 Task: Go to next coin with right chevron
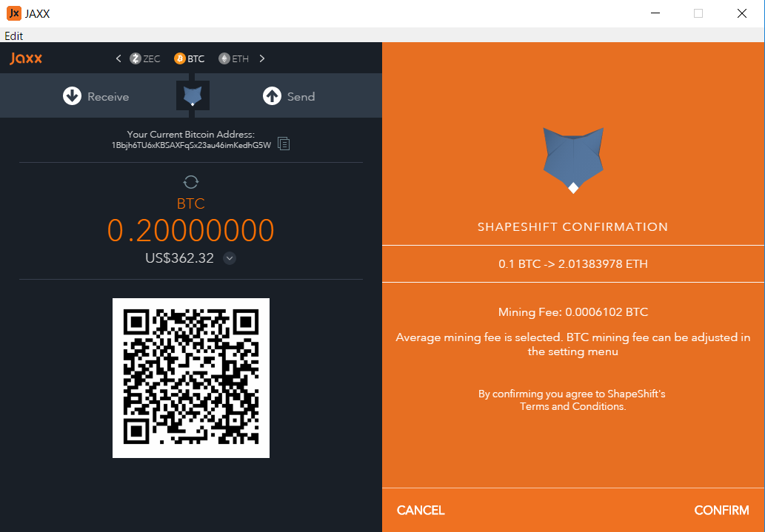tap(262, 58)
